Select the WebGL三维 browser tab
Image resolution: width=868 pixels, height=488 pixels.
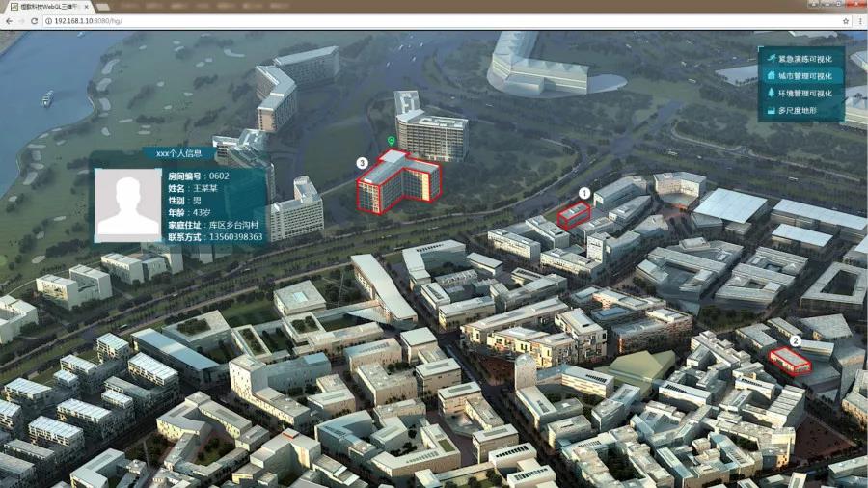[49, 7]
